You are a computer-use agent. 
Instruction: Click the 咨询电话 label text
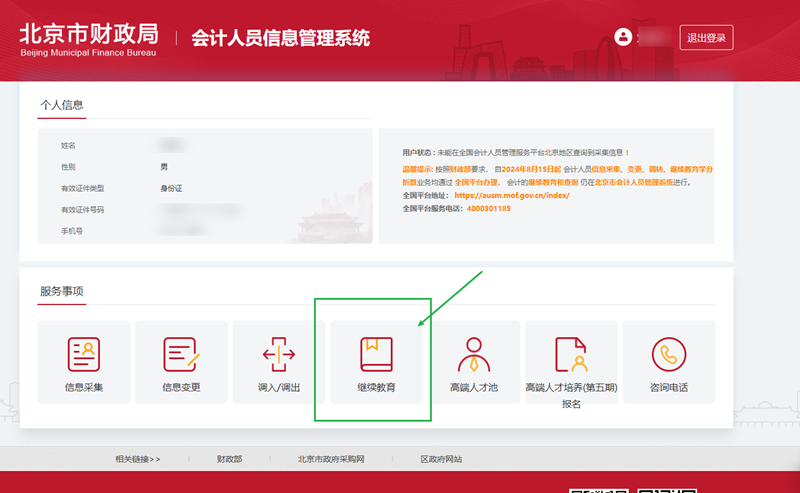pos(669,387)
